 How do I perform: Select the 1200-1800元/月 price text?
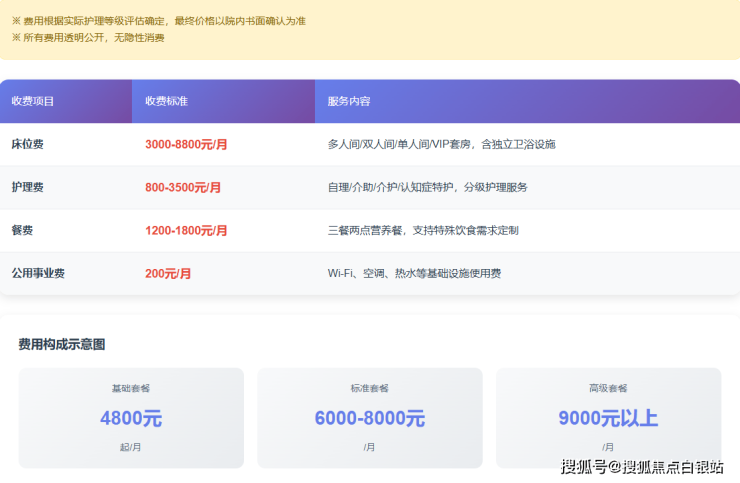point(186,230)
